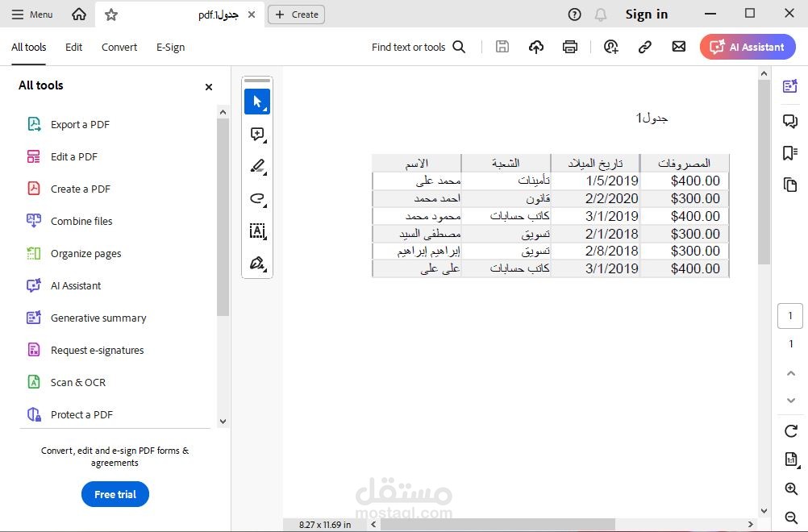The image size is (808, 532).
Task: Open the E-Sign tab
Action: [x=171, y=47]
